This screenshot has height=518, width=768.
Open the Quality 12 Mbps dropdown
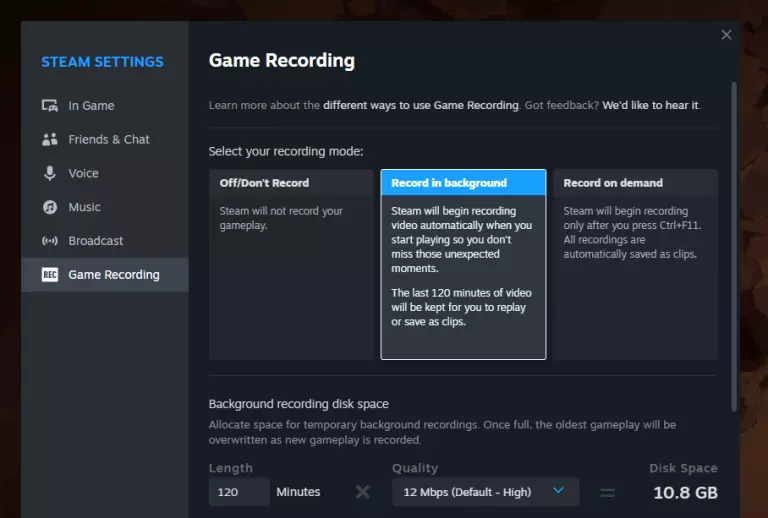485,492
